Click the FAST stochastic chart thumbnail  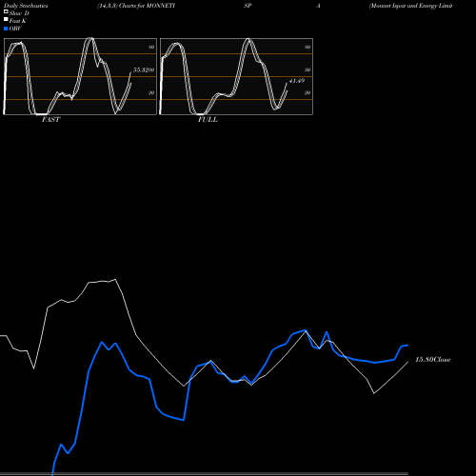pos(80,76)
